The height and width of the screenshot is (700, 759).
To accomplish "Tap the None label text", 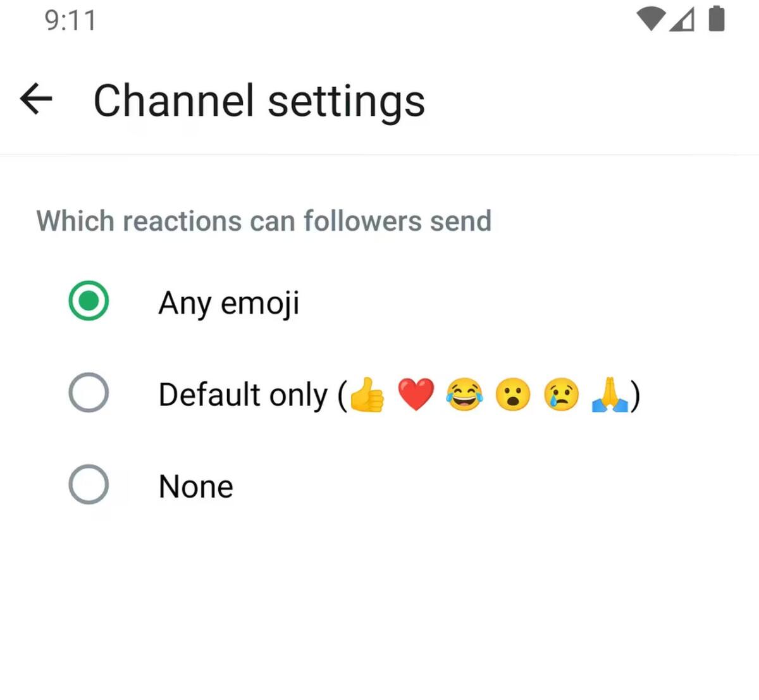I will tap(195, 486).
